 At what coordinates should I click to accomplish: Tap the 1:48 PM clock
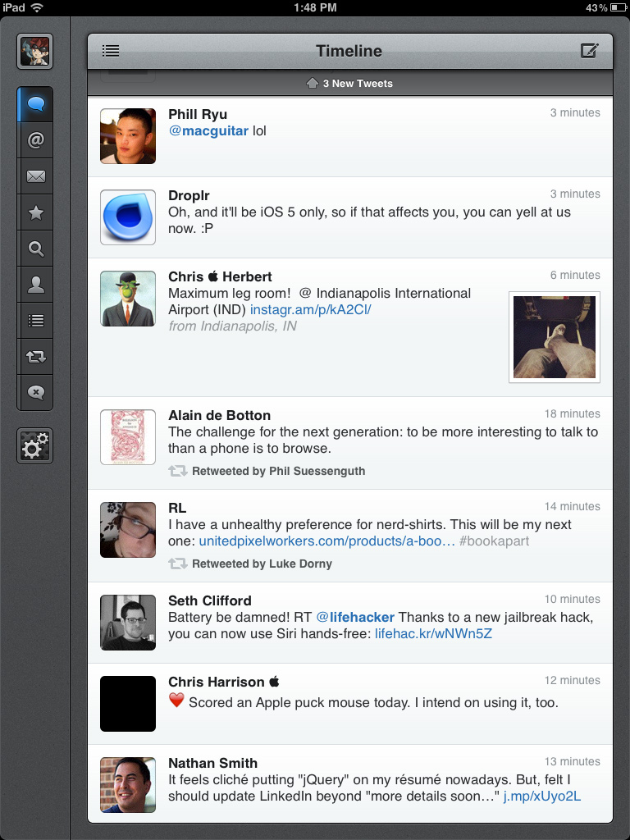click(x=315, y=7)
